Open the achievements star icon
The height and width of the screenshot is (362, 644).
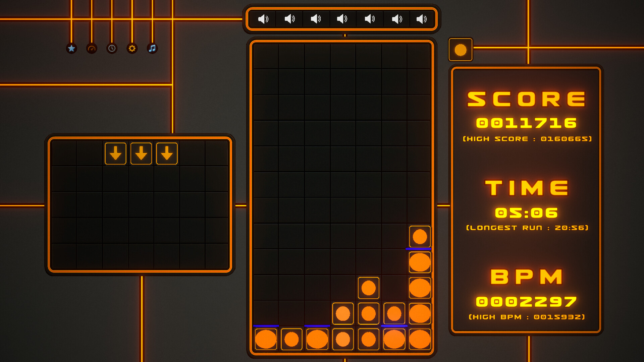[x=71, y=48]
